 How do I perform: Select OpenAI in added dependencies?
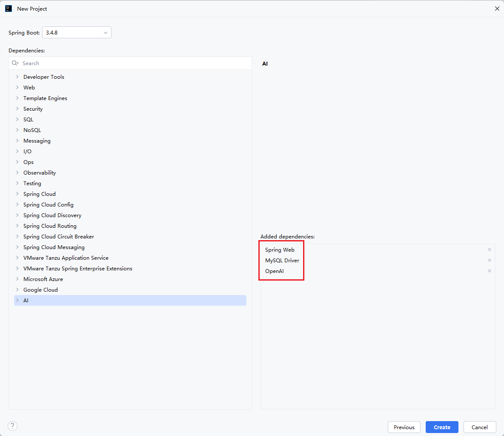tap(275, 271)
